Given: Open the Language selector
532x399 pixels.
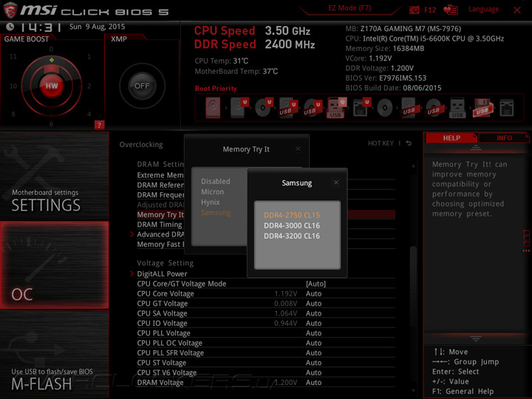Looking at the screenshot, I should (483, 9).
